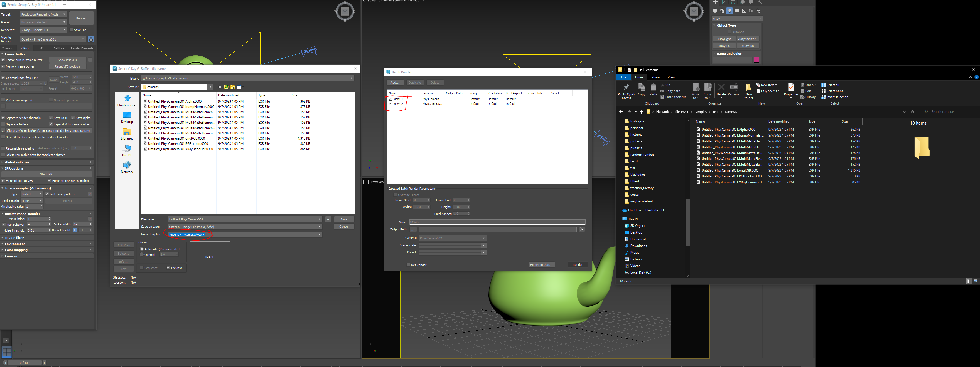This screenshot has height=367, width=980.
Task: Click Search cameras field in Explorer
Action: 948,112
